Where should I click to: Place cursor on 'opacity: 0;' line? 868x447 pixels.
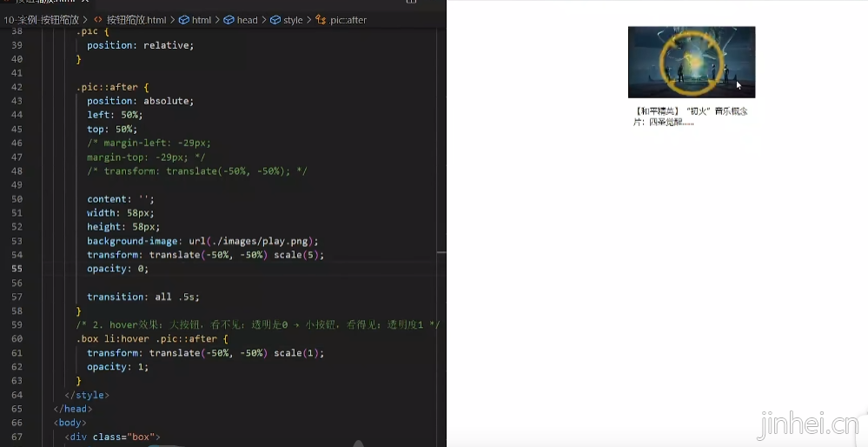click(117, 269)
